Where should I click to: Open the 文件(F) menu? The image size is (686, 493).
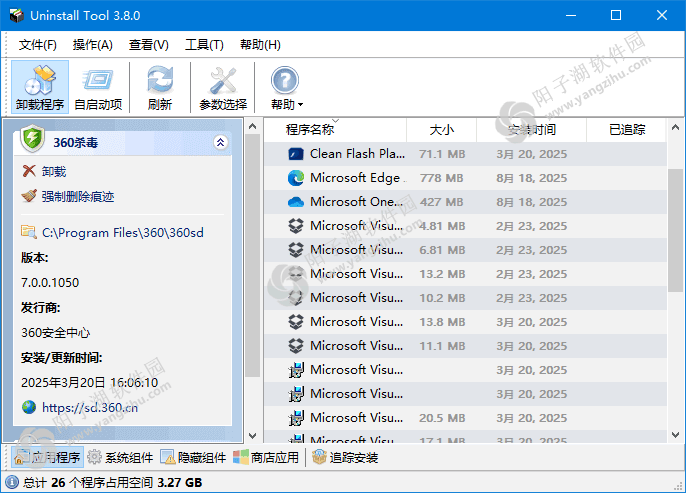tap(38, 45)
